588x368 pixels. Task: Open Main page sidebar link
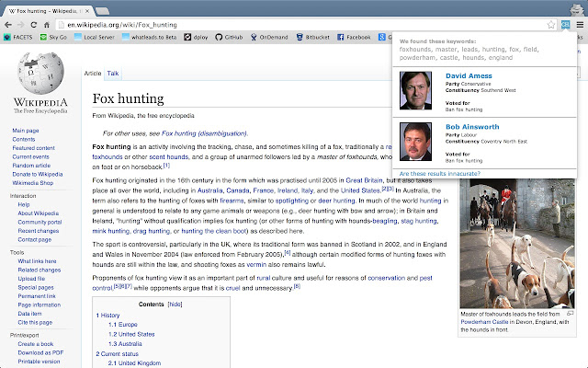pos(26,131)
